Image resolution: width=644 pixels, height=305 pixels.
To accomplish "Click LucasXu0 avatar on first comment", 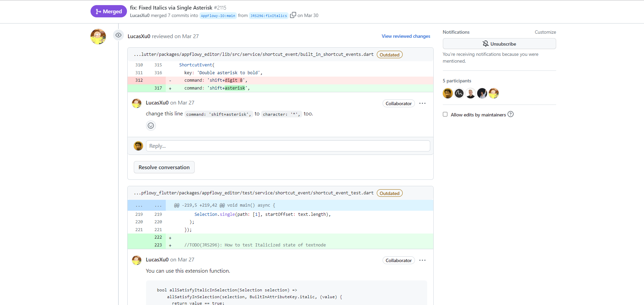I will (x=136, y=103).
